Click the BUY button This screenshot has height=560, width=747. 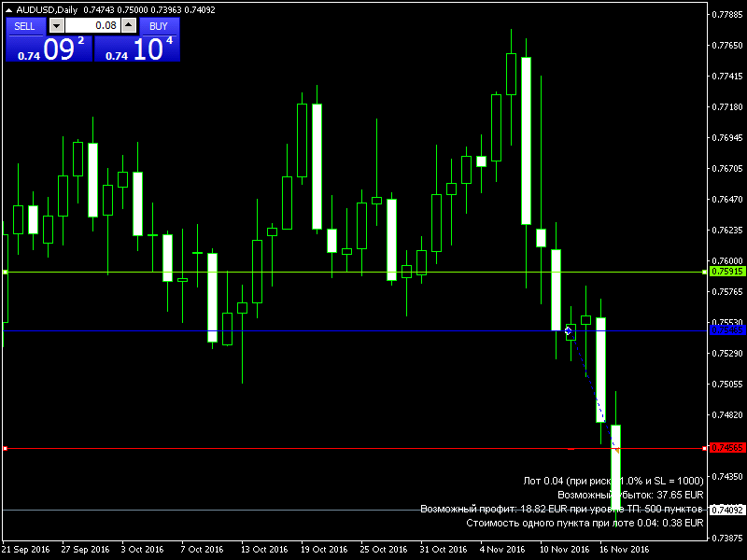159,26
